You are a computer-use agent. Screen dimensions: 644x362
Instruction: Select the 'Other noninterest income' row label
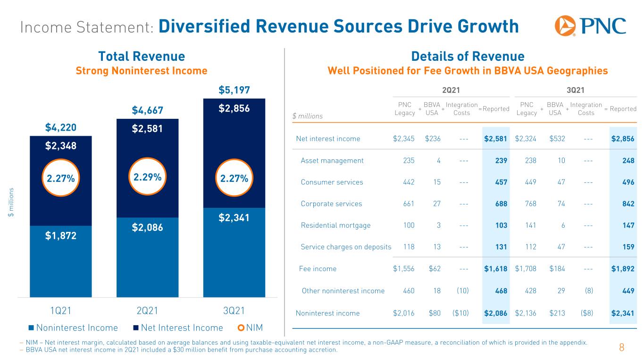coord(343,291)
